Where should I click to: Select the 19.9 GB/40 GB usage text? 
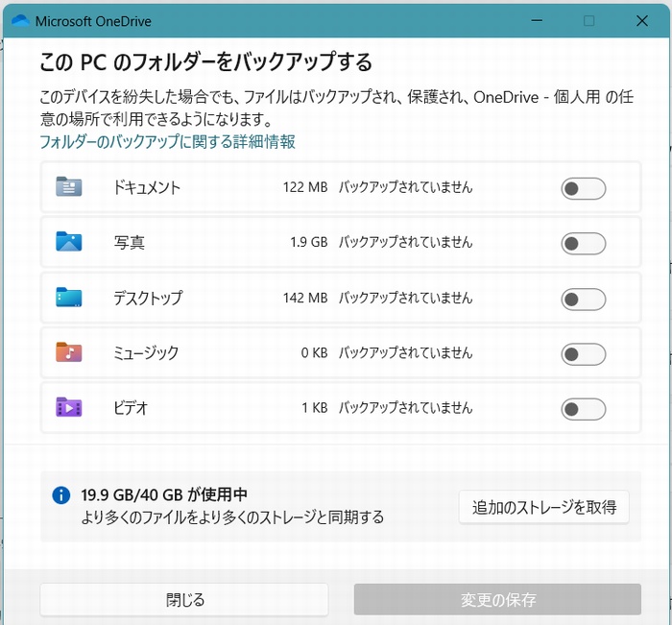click(164, 494)
